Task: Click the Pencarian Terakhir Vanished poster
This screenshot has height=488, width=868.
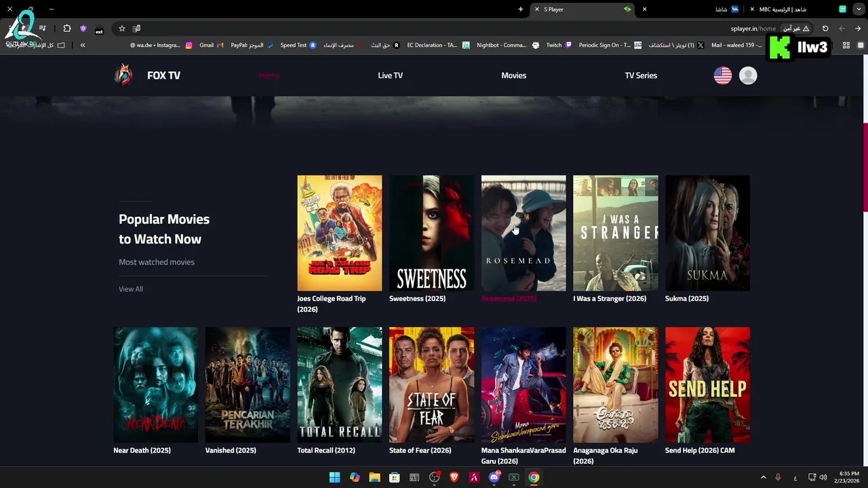Action: click(x=248, y=385)
